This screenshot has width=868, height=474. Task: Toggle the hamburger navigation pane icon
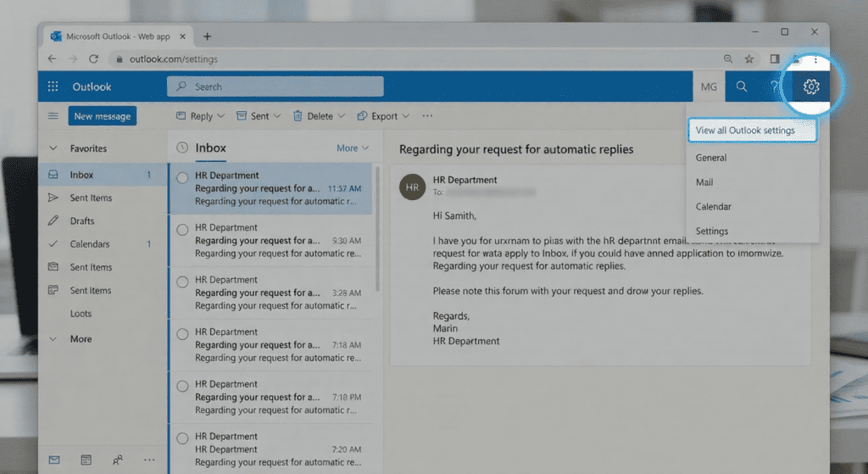(x=53, y=115)
